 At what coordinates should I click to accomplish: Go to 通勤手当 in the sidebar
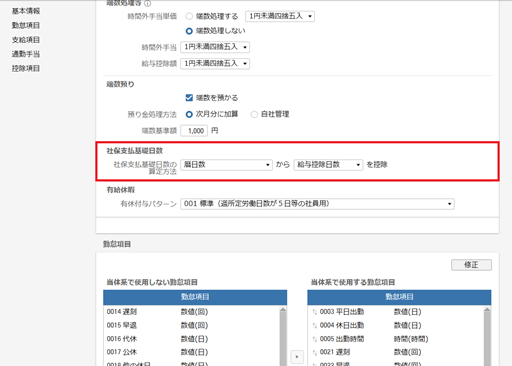26,54
